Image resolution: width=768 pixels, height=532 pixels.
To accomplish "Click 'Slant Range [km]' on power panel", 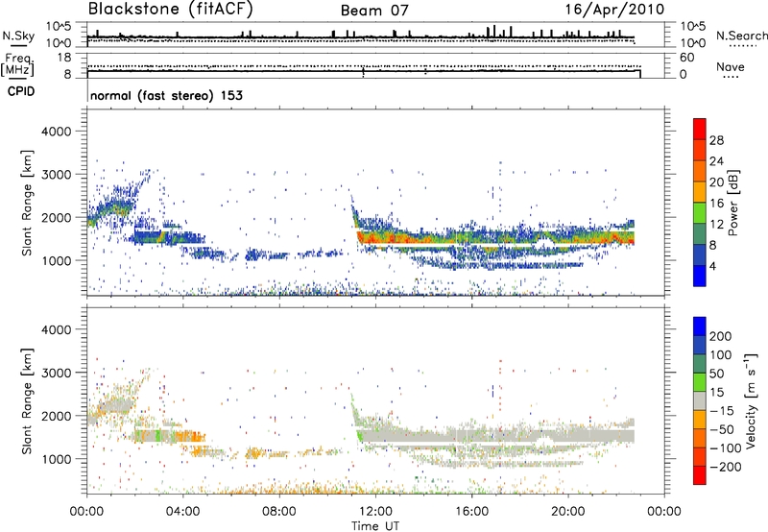I will (x=27, y=203).
